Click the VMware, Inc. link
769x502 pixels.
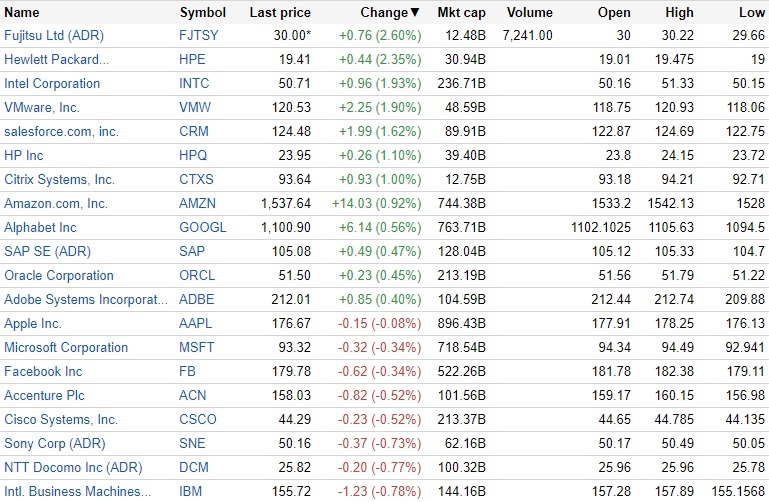[x=42, y=108]
